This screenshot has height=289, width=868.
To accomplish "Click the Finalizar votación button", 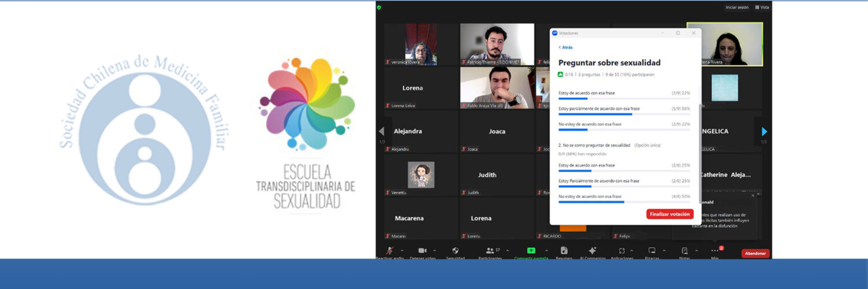I will pyautogui.click(x=670, y=214).
